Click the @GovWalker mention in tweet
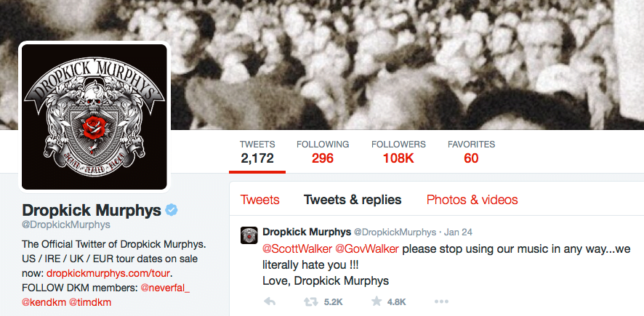The width and height of the screenshot is (644, 316). coord(367,249)
